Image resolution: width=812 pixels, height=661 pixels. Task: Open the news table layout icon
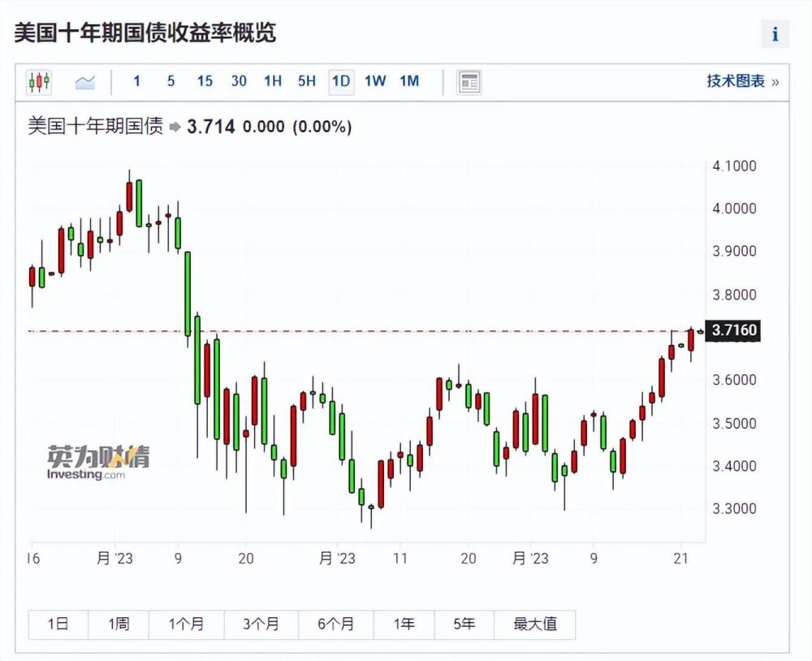point(469,82)
